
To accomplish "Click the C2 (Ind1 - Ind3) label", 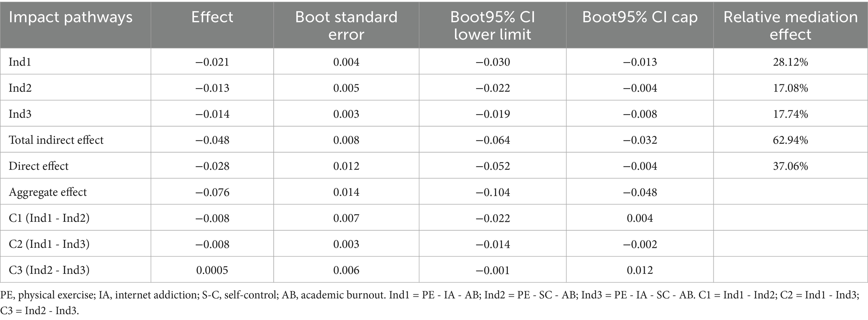I will [49, 244].
